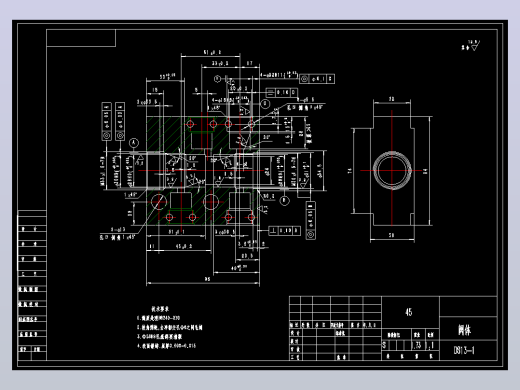Image resolution: width=520 pixels, height=390 pixels.
Task: Select the 20 width dimension above the side view
Action: coord(392,99)
